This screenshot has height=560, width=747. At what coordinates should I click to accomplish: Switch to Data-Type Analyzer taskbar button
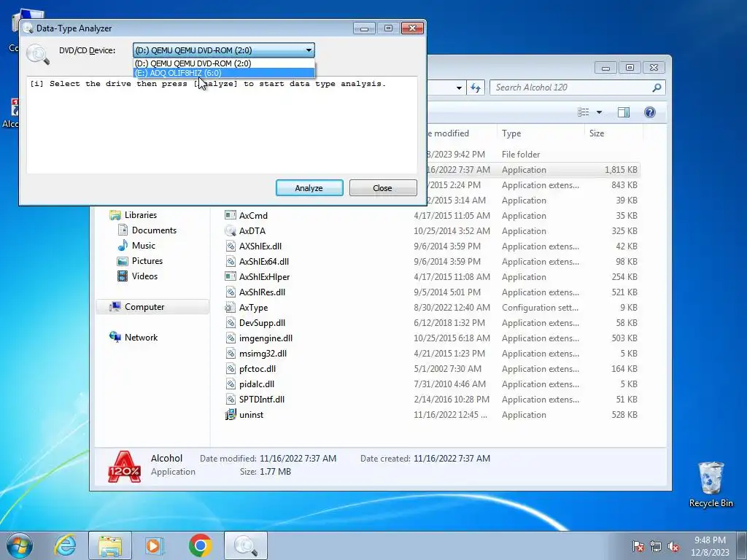[246, 545]
